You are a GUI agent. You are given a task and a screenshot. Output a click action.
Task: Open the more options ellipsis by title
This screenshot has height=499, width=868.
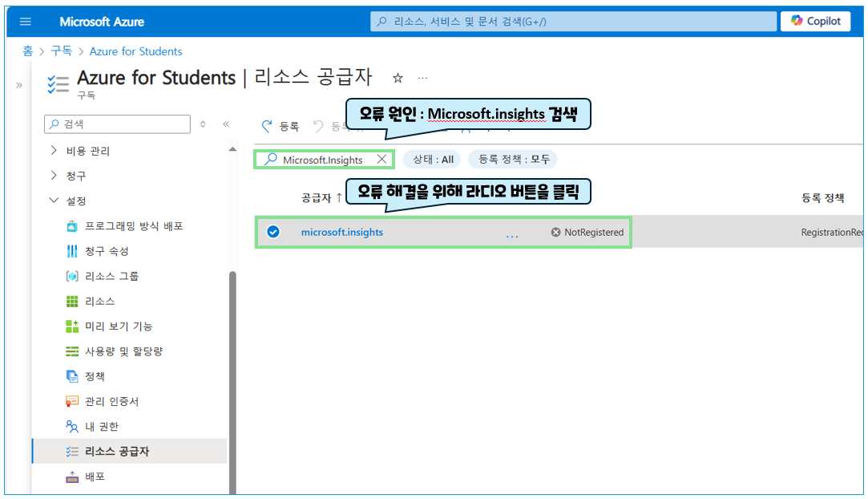point(423,78)
